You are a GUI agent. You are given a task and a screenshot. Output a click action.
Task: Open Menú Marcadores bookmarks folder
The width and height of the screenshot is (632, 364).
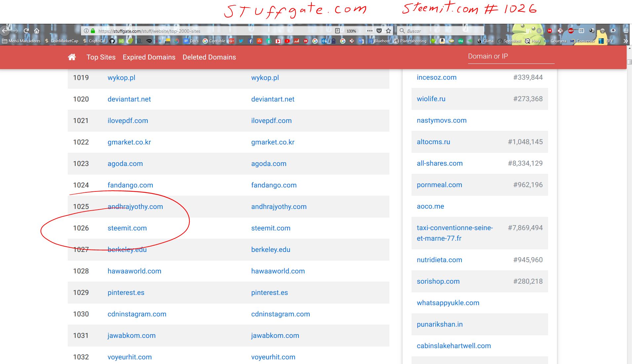pos(21,41)
